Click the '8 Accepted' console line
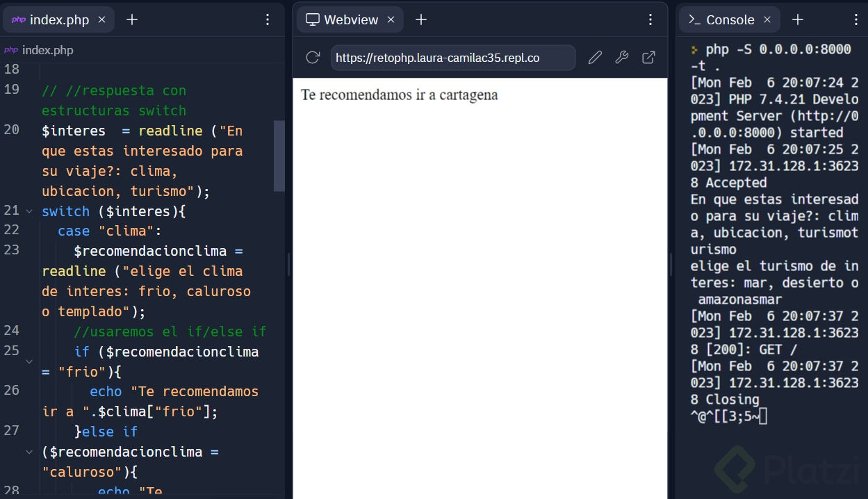Viewport: 868px width, 499px height. [x=729, y=183]
